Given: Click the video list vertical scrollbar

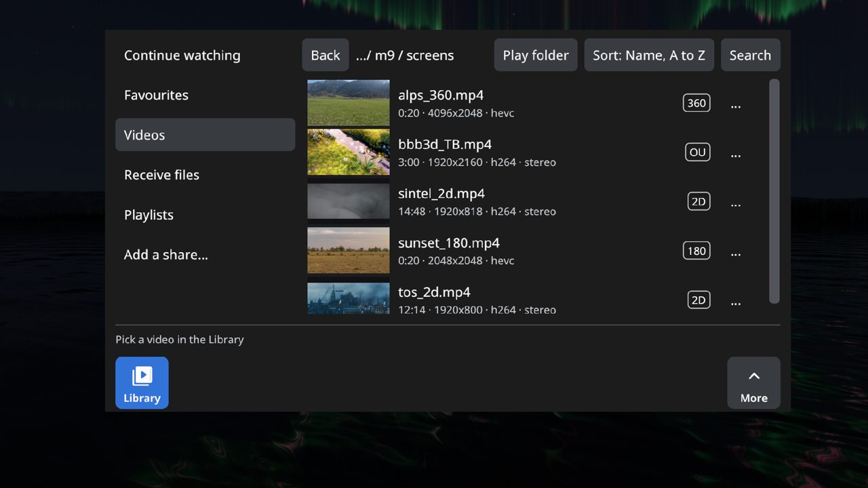Looking at the screenshot, I should [774, 192].
